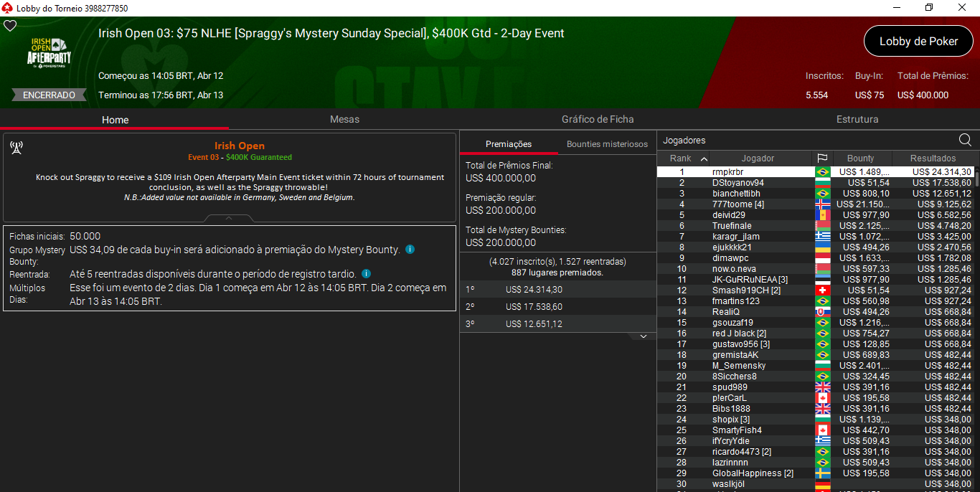Viewport: 980px width, 492px height.
Task: Click the PokerStars spade icon in the title bar
Action: click(x=7, y=7)
